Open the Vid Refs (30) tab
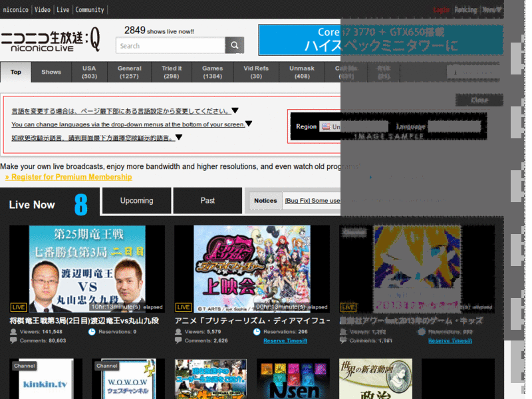The image size is (532, 399). [x=256, y=72]
